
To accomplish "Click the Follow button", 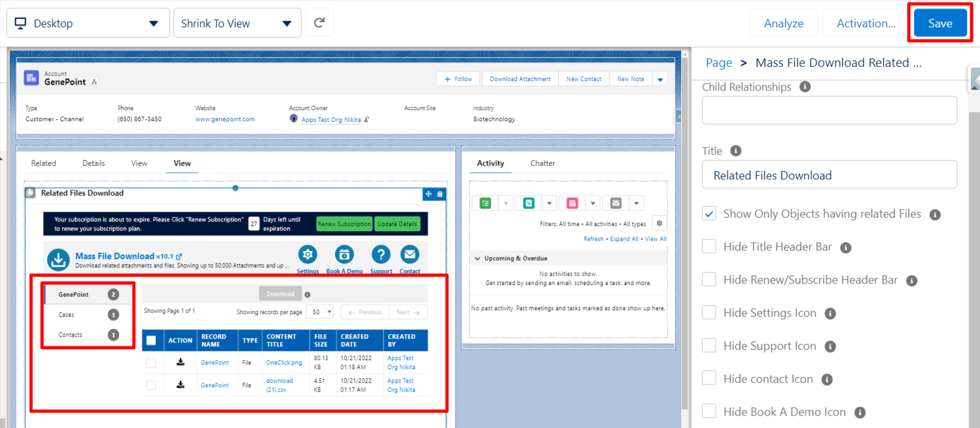I will pos(459,79).
